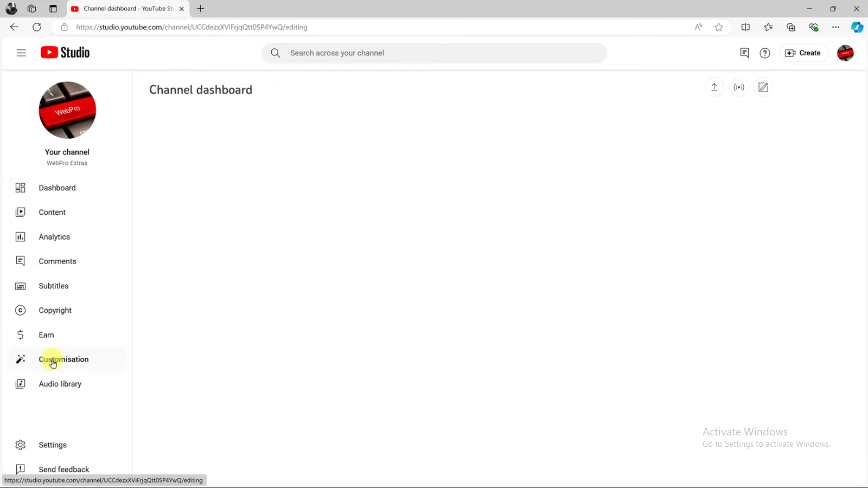The image size is (868, 488).
Task: Click the Go live broadcast icon
Action: pos(739,87)
